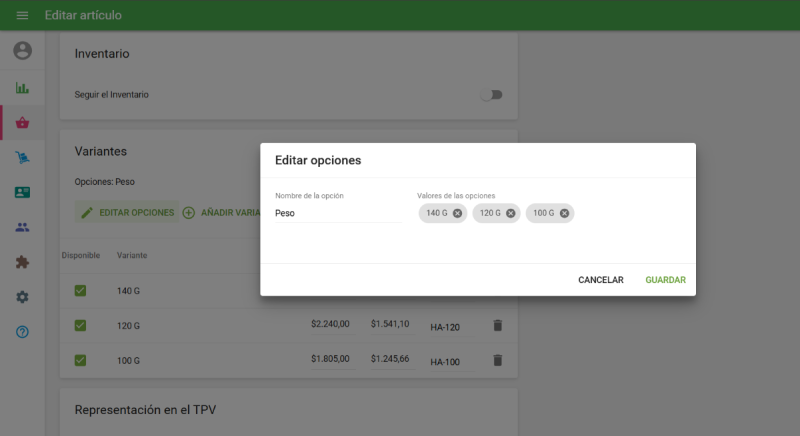Click the Guardar button

point(665,280)
